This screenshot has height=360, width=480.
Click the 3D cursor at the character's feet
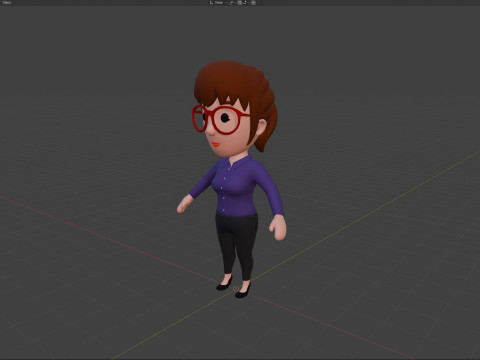click(x=236, y=289)
